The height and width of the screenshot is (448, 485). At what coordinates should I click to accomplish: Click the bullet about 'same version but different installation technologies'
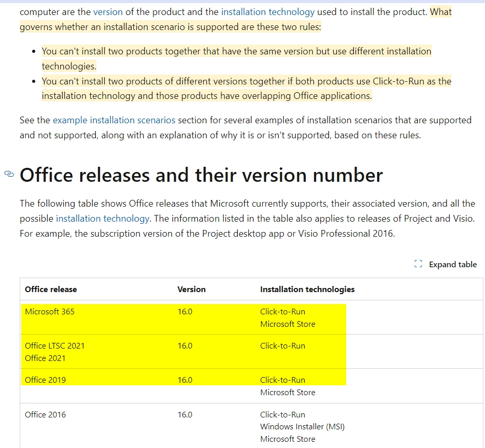237,59
